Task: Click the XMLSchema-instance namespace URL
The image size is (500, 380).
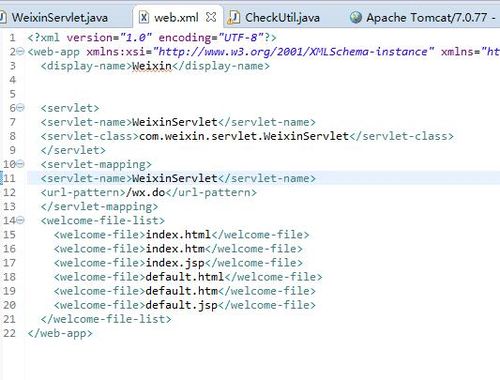Action: tap(293, 52)
